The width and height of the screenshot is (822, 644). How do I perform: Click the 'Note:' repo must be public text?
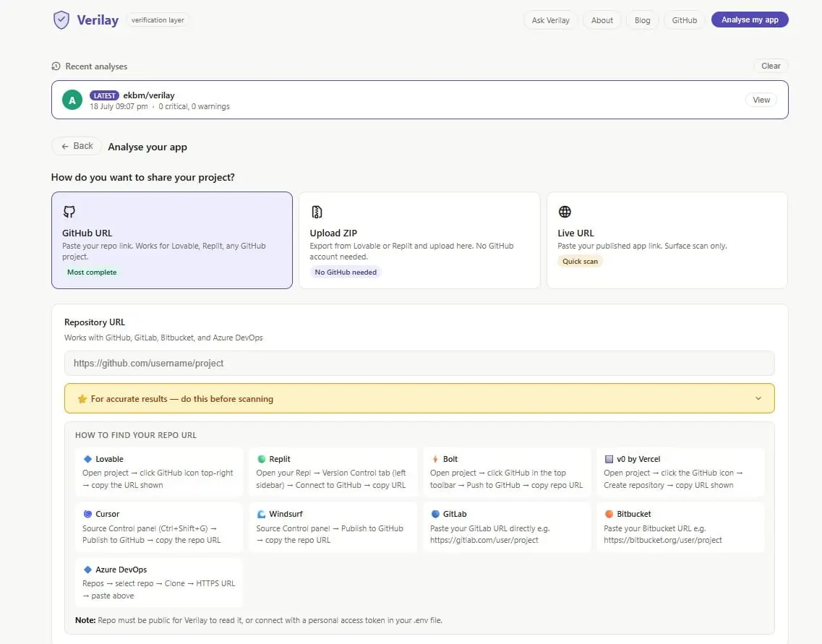click(x=258, y=620)
